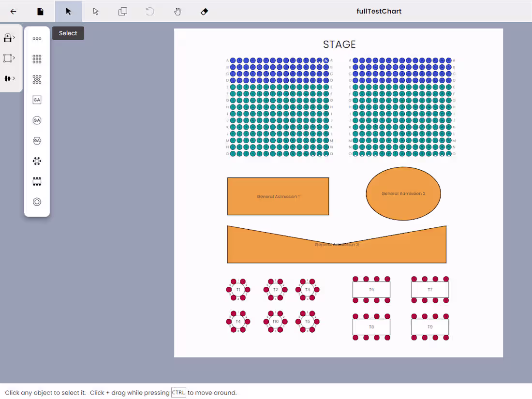Click the undo icon
532x399 pixels.
pyautogui.click(x=149, y=11)
